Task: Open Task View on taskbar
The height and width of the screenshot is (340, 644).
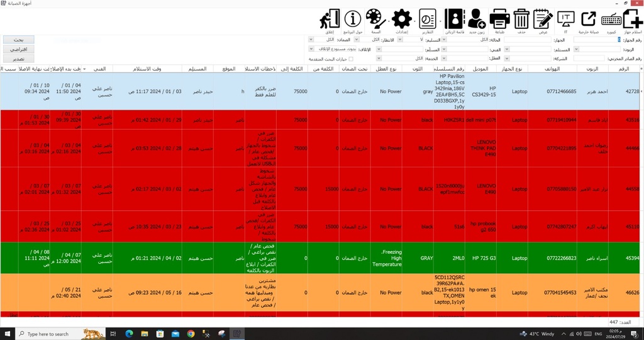Action: point(113,334)
